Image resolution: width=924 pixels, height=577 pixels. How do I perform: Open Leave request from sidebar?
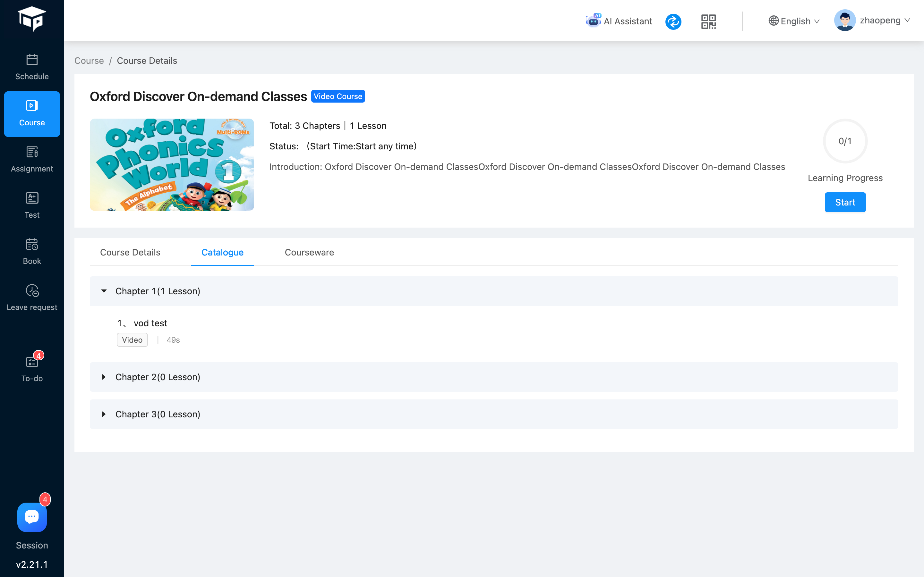32,291
